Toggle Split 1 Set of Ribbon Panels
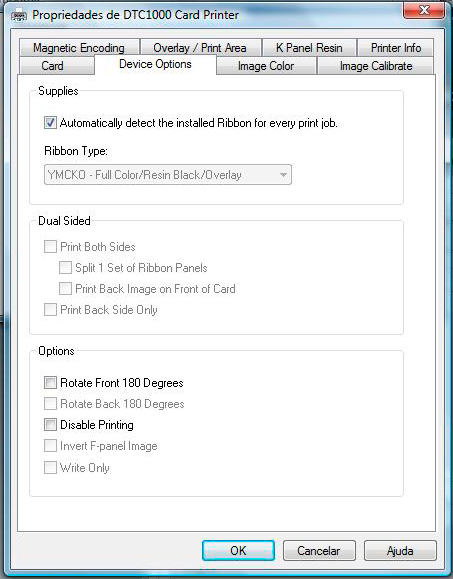The height and width of the screenshot is (579, 453). click(x=65, y=268)
